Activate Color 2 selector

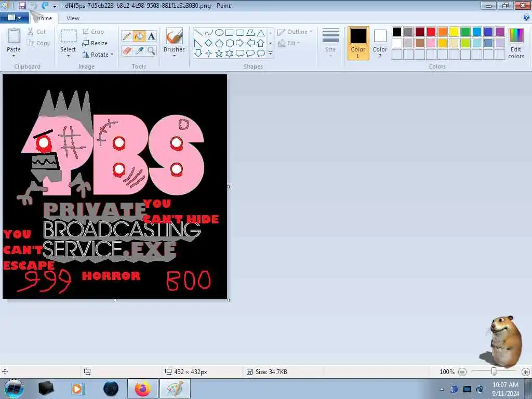(380, 43)
